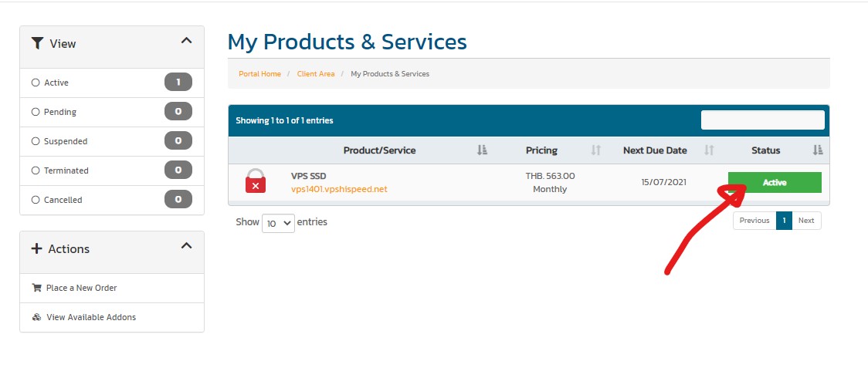
Task: Click the green Active status label
Action: [775, 183]
